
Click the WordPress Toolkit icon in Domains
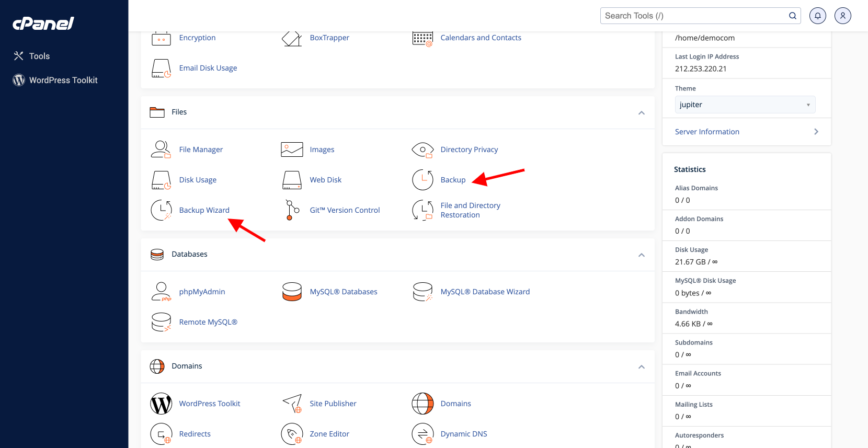(161, 404)
